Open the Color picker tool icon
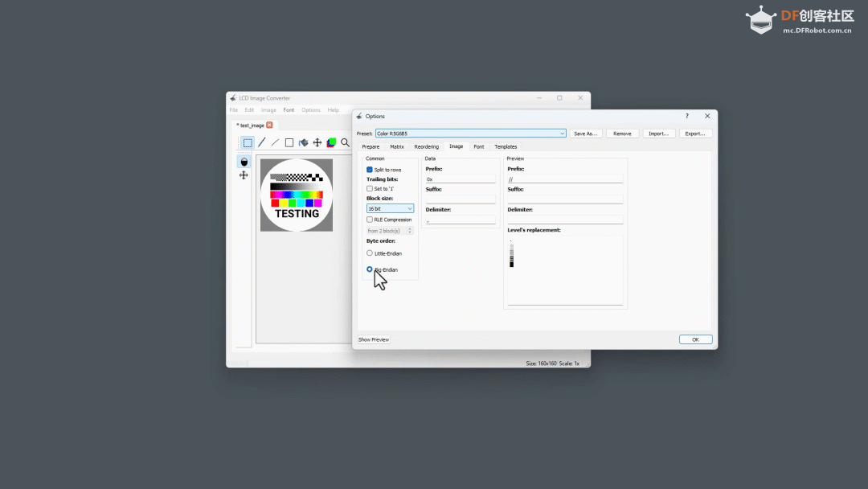Screen dimensions: 868x489 coord(331,143)
